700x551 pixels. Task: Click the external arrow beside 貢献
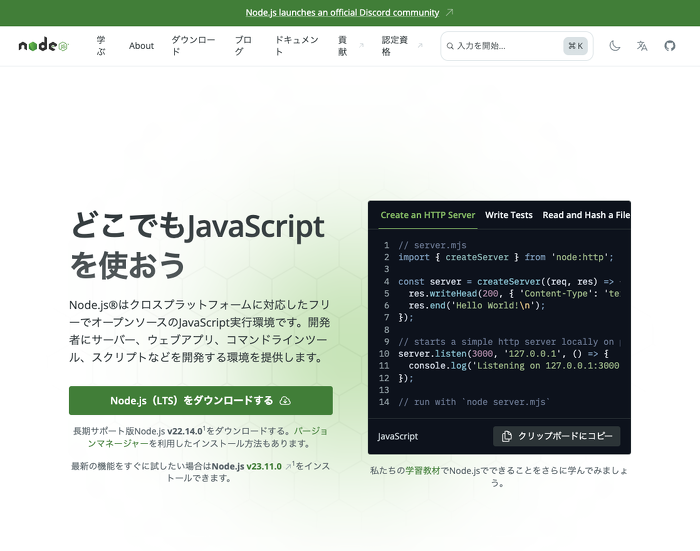tap(362, 46)
